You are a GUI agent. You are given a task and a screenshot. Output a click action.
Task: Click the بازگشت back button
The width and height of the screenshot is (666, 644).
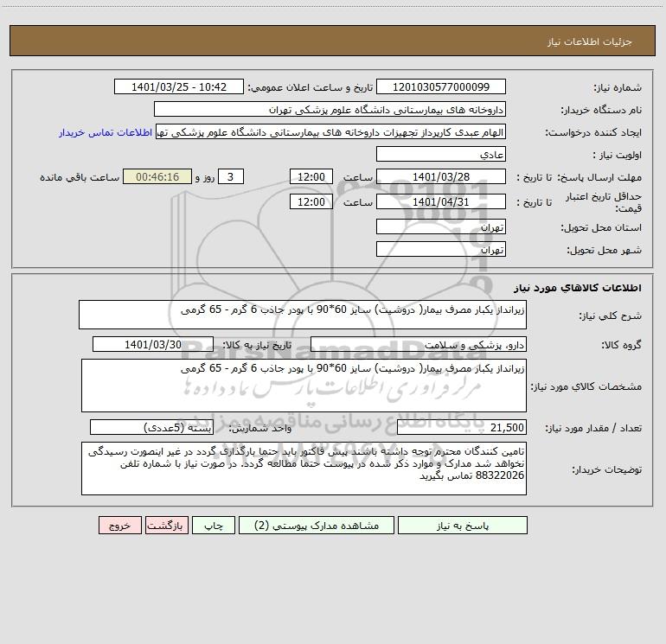coord(166,525)
